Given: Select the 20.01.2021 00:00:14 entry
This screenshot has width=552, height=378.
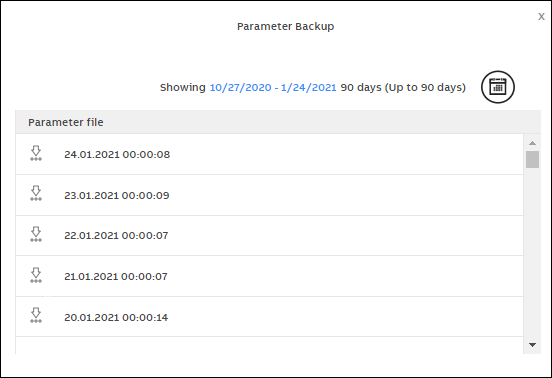Looking at the screenshot, I should pyautogui.click(x=116, y=317).
